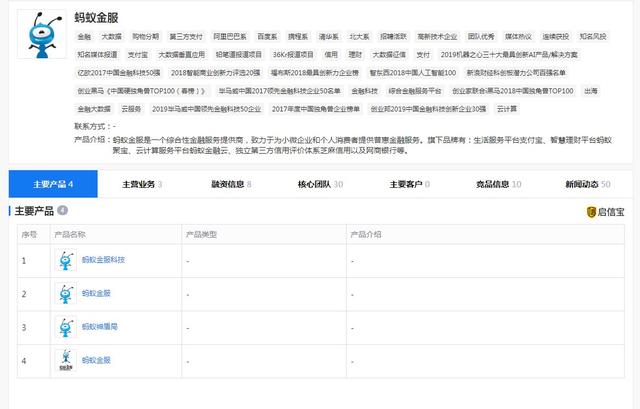Screen dimensions: 640x409
Task: Click the 大数据 tag
Action: tap(111, 37)
